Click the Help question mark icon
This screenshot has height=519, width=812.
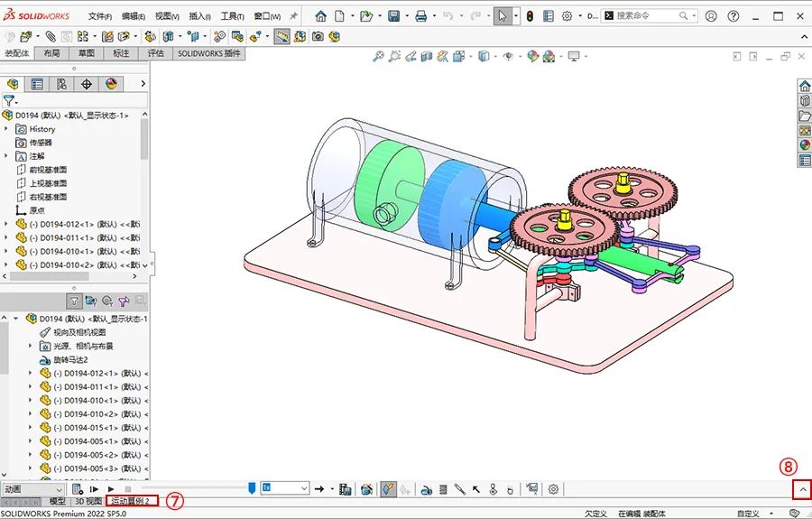coord(734,16)
